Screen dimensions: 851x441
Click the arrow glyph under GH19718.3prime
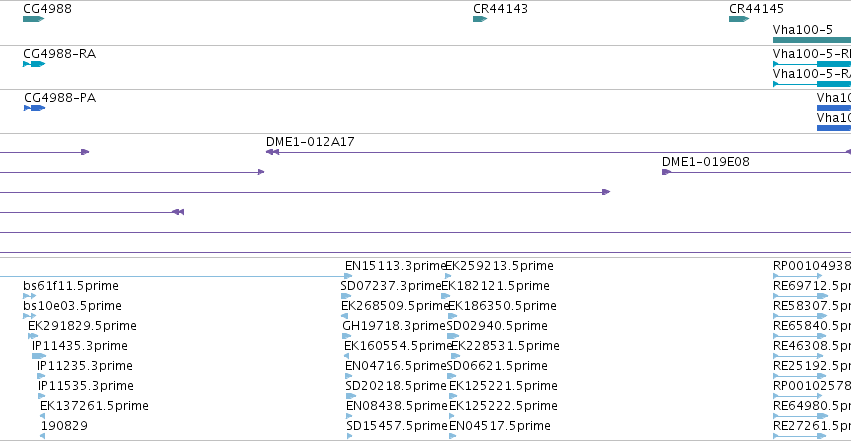(346, 336)
